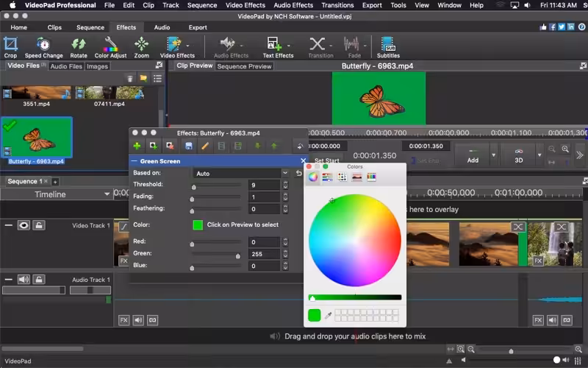The height and width of the screenshot is (368, 588).
Task: Select the pencils mode in Colors
Action: tap(371, 177)
